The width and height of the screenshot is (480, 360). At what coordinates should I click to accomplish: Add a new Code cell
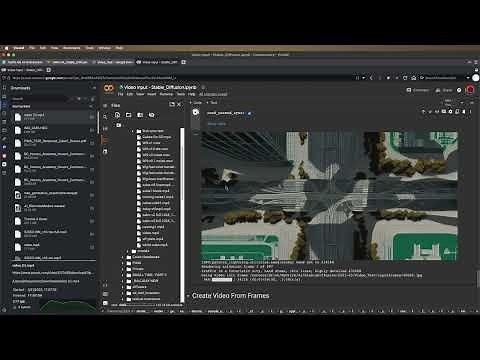coord(196,103)
